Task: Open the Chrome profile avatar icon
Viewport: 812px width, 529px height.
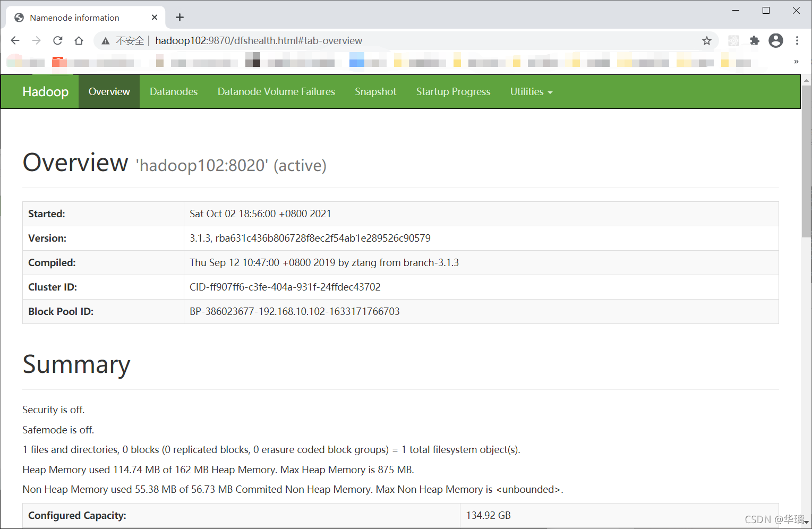Action: coord(776,41)
